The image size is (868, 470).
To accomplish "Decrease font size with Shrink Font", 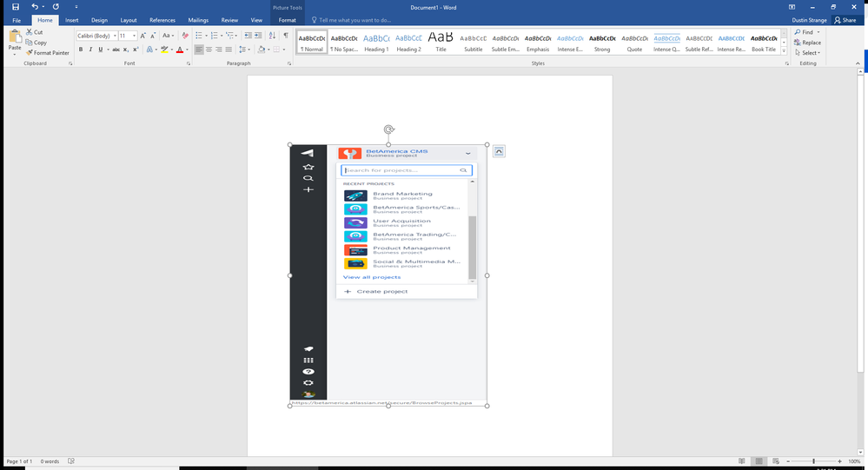I will (x=153, y=36).
